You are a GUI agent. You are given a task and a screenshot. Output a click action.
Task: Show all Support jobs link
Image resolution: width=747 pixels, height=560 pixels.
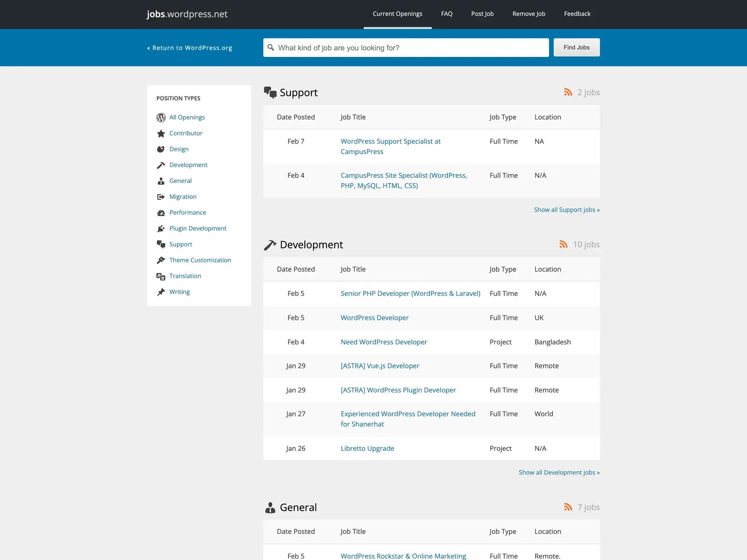pyautogui.click(x=567, y=210)
